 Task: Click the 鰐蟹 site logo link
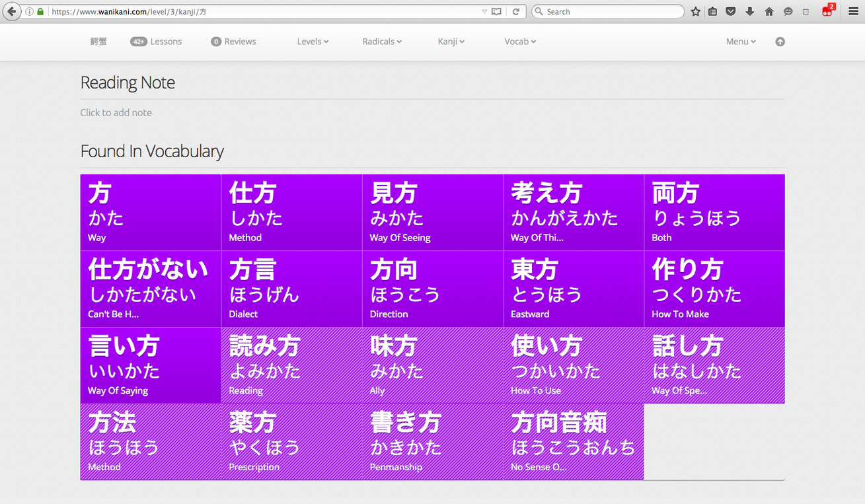click(99, 42)
